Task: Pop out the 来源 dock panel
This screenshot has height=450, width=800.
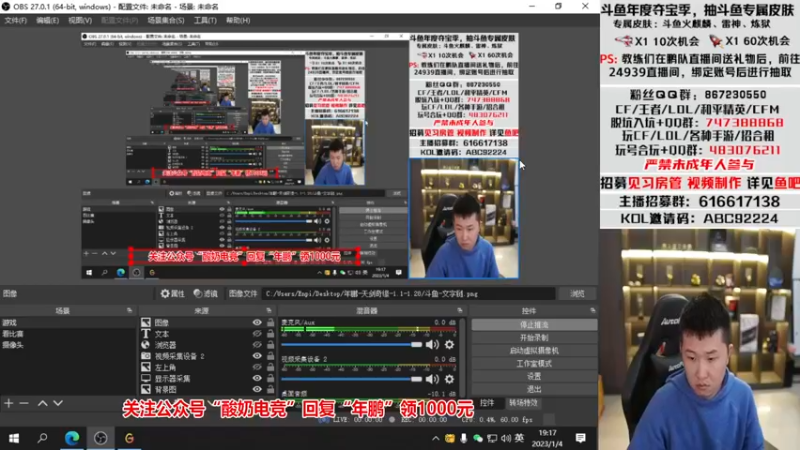Action: pos(269,311)
